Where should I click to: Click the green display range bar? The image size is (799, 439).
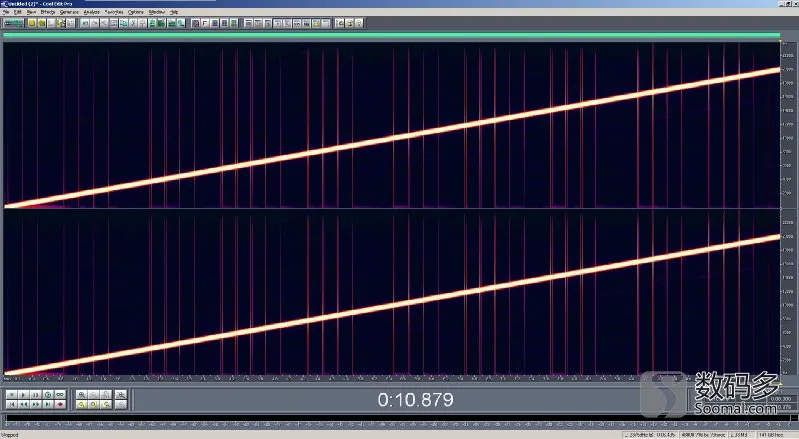pyautogui.click(x=391, y=35)
